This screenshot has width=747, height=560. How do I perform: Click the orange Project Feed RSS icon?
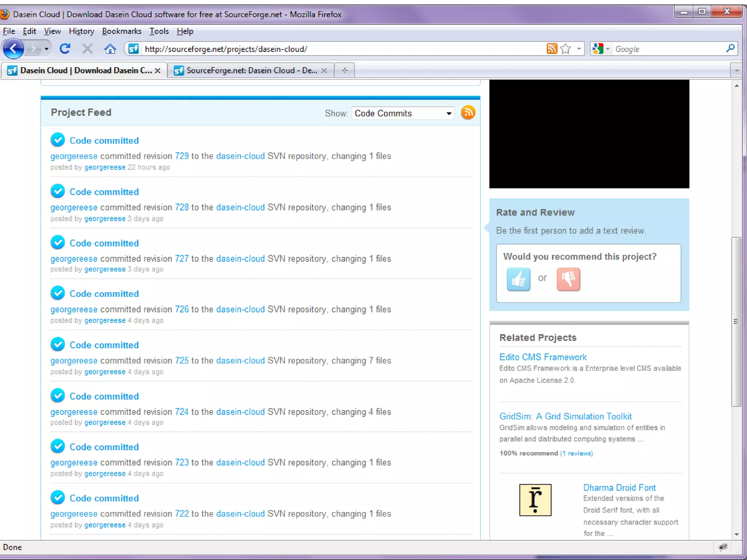pyautogui.click(x=468, y=113)
